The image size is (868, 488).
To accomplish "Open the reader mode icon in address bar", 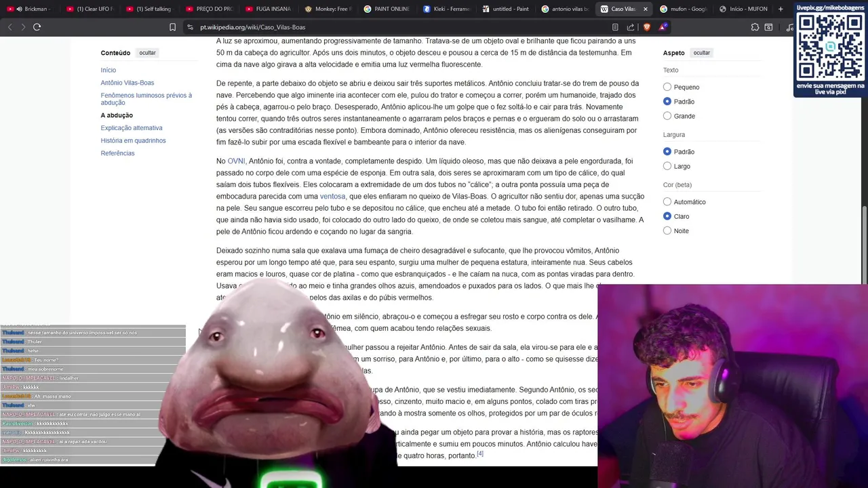I will pyautogui.click(x=615, y=27).
